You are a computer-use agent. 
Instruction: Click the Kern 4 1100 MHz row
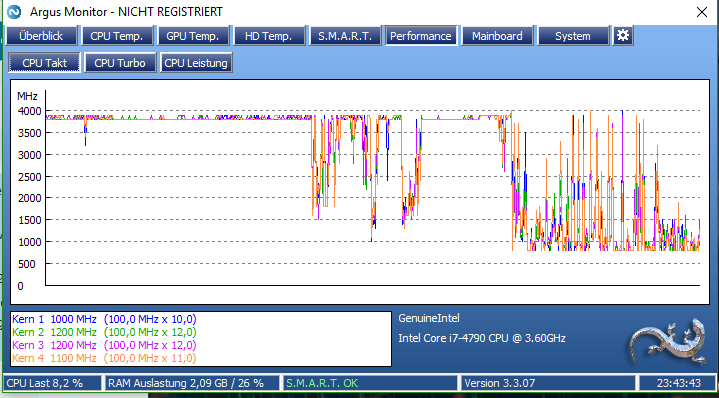104,358
